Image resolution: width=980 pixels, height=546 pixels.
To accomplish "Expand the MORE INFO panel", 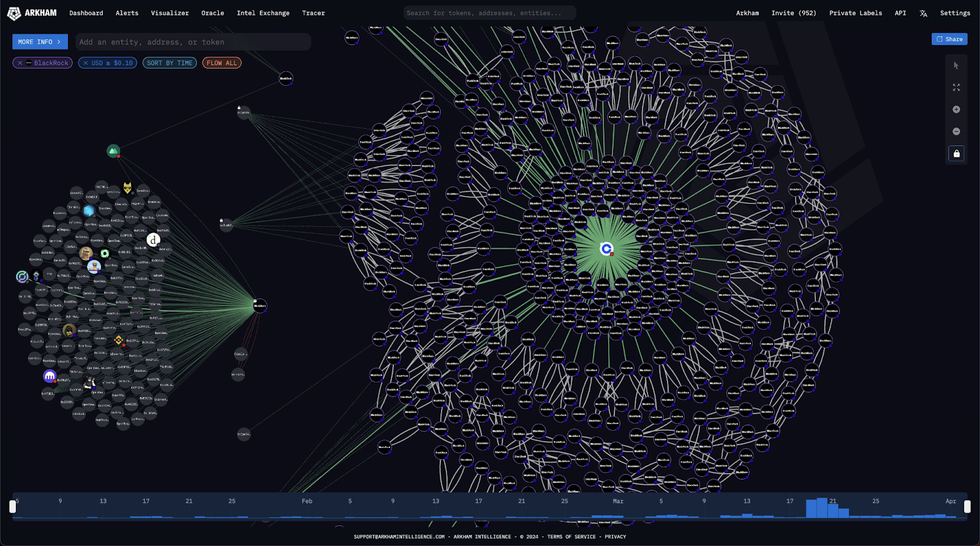I will 40,42.
